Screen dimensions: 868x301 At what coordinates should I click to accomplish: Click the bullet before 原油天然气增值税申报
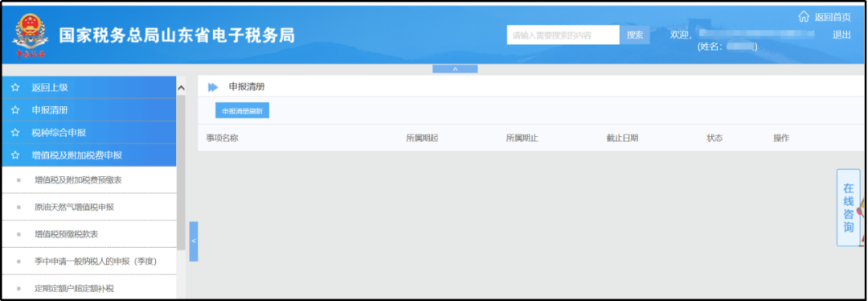(x=18, y=208)
